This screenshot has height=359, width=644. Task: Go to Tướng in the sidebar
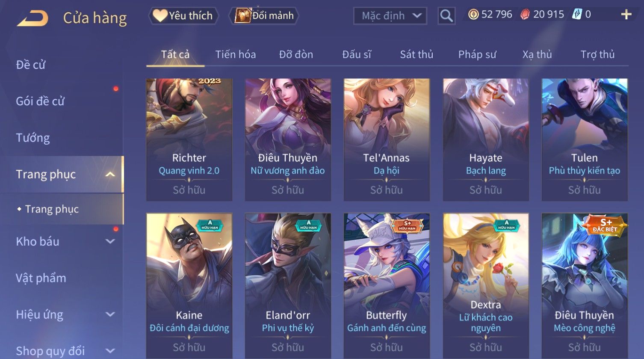click(x=33, y=138)
